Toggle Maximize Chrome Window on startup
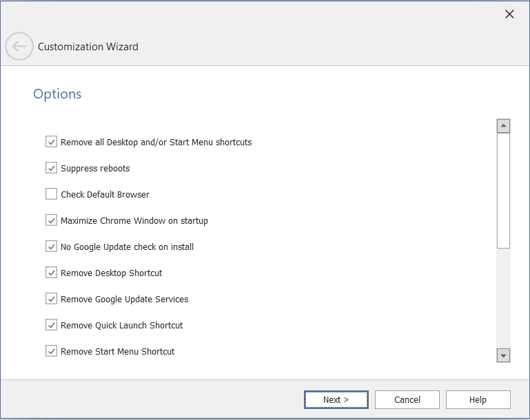The height and width of the screenshot is (420, 530). pyautogui.click(x=51, y=220)
